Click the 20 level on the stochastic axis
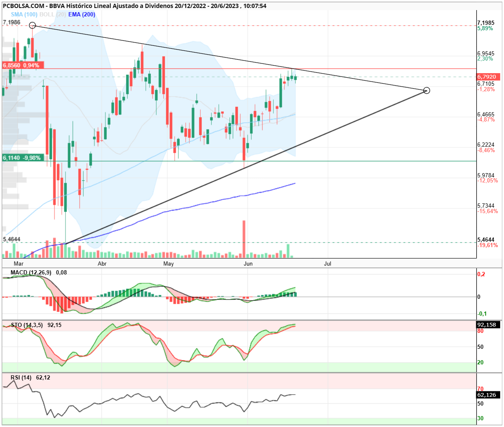Screen dimensions: 504x427 pyautogui.click(x=480, y=363)
